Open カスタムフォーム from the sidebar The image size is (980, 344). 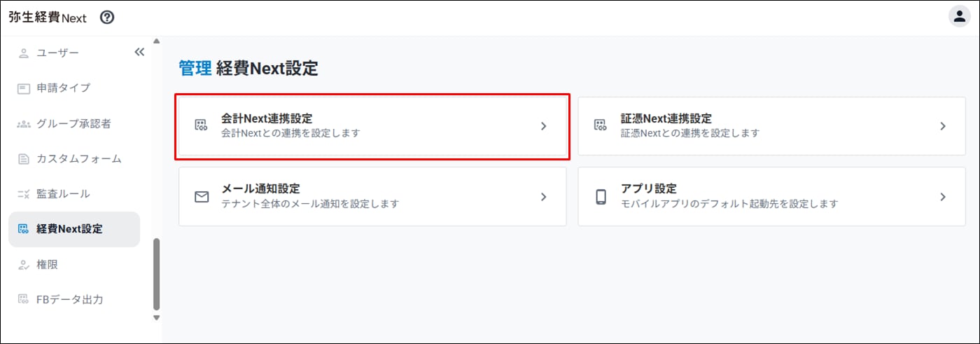click(x=79, y=159)
